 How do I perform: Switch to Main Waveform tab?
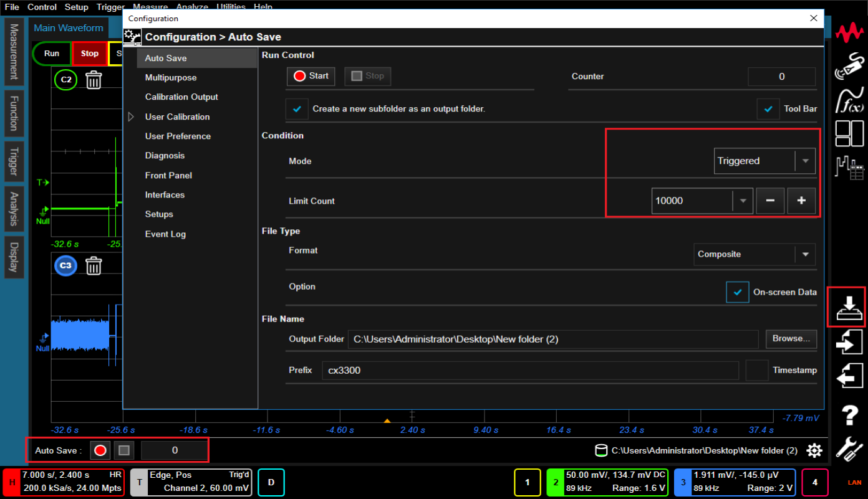pos(69,28)
